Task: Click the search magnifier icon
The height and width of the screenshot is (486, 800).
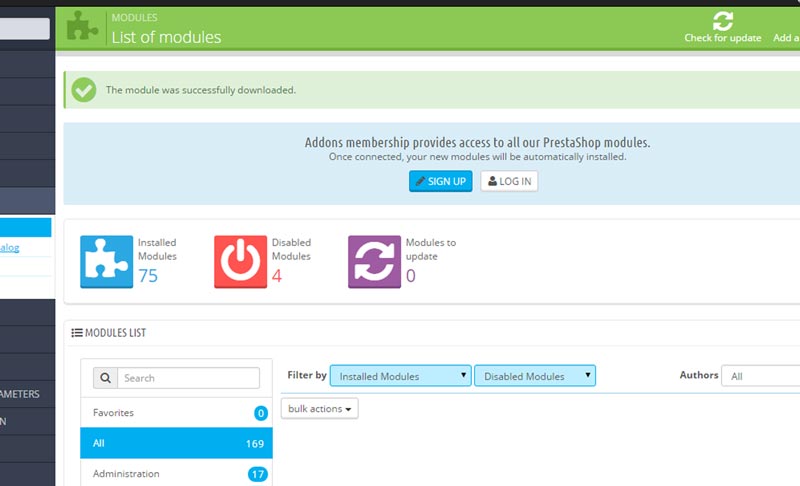Action: click(106, 378)
